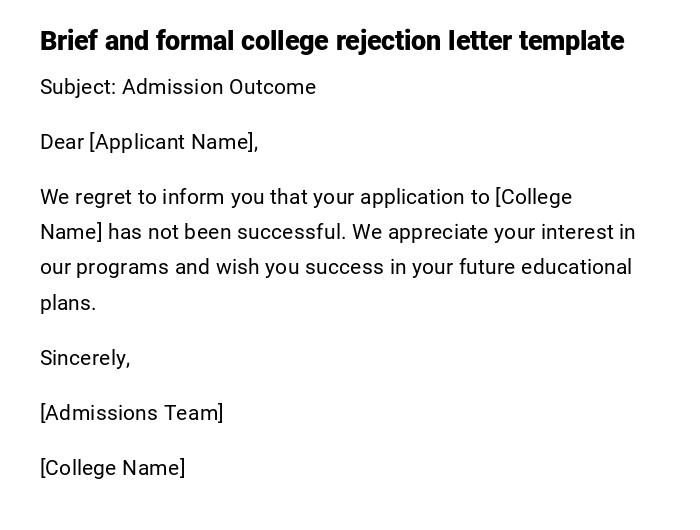The width and height of the screenshot is (700, 530).
Task: Click the word "interest" in the paragraph
Action: click(578, 232)
